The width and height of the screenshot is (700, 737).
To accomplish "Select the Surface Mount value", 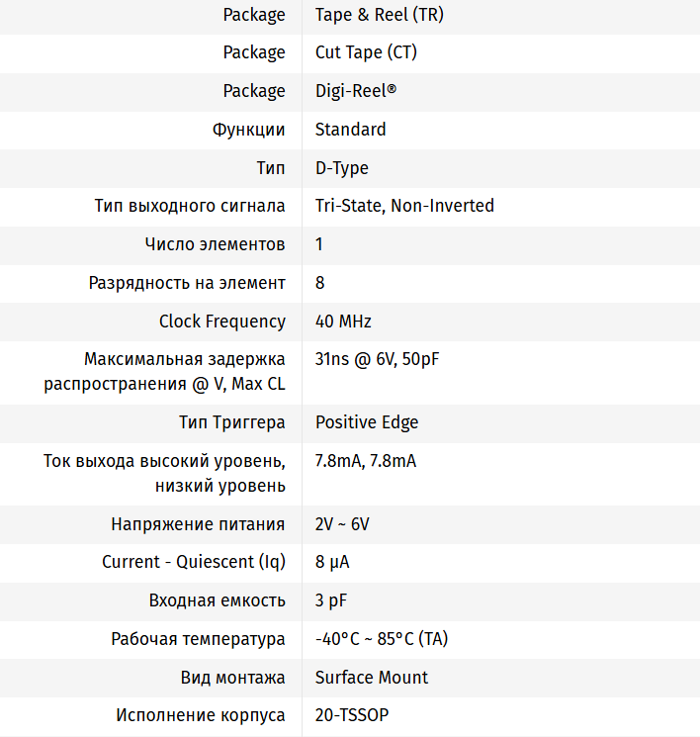I will click(x=372, y=678).
